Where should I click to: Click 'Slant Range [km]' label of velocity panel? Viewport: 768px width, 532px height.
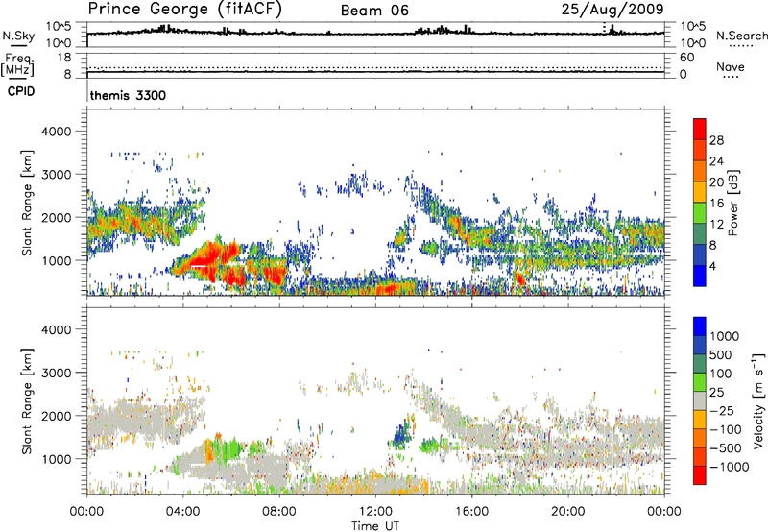click(27, 400)
